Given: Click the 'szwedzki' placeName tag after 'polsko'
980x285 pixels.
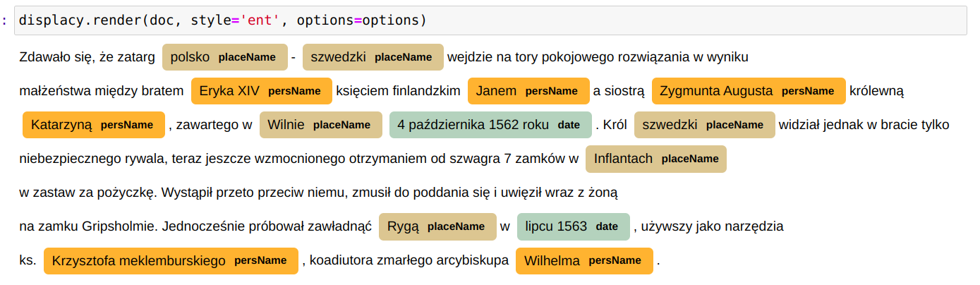Looking at the screenshot, I should tap(373, 57).
